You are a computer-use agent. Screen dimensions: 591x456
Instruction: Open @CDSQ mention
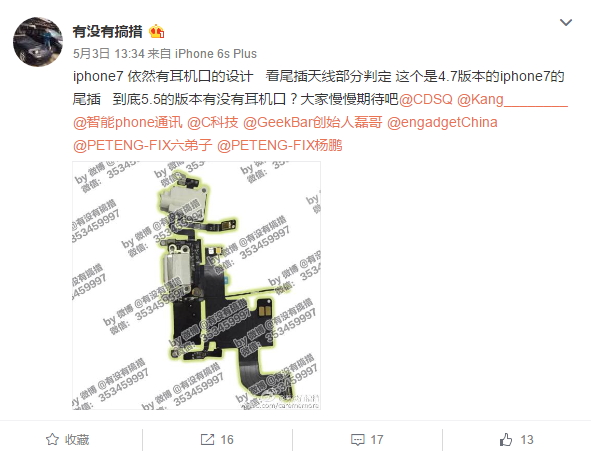click(426, 99)
